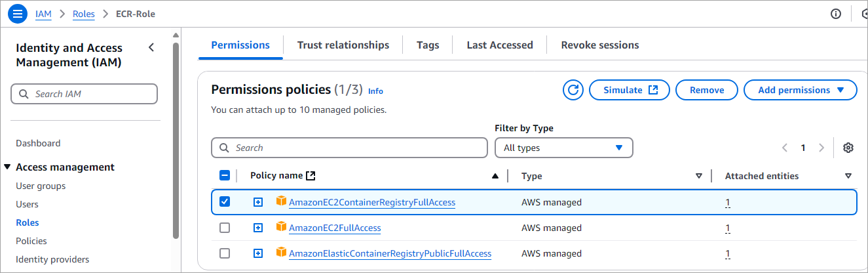Open the AmazonElasticContainerRegistryPublicFullAccess policy link

click(390, 253)
